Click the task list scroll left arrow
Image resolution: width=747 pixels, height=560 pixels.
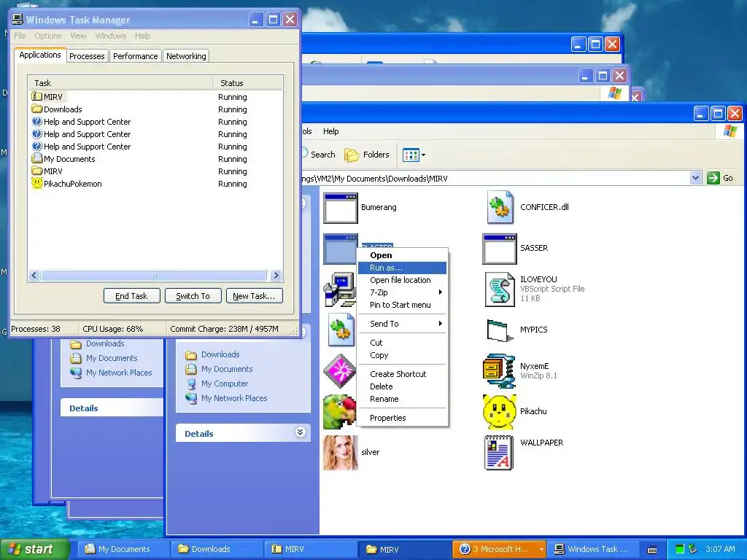coord(34,275)
